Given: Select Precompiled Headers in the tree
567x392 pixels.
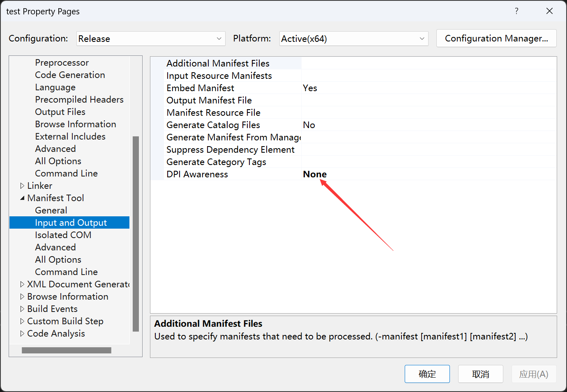Looking at the screenshot, I should pos(79,100).
